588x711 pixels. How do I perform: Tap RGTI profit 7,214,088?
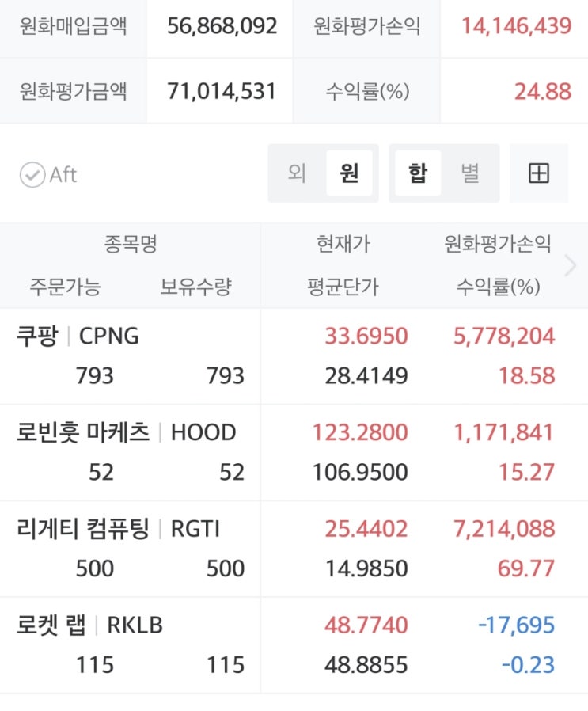[504, 529]
